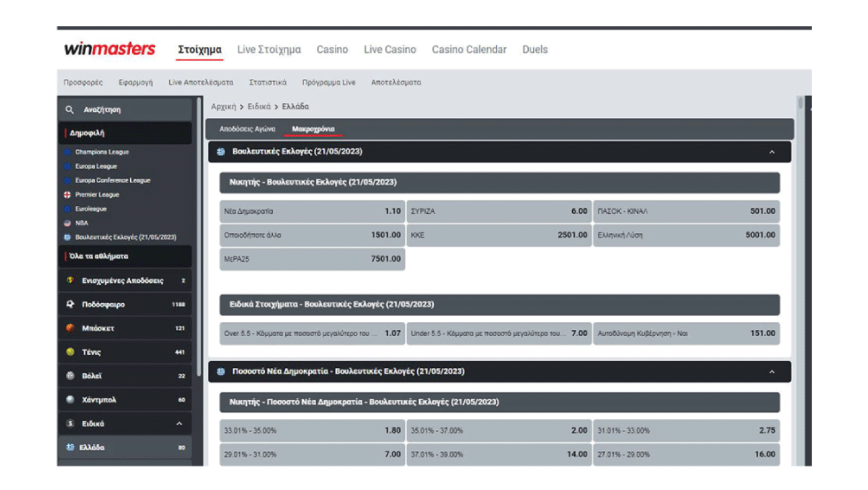Select ΣΥΡΙΖΑ winner odds 6.00

click(x=498, y=212)
